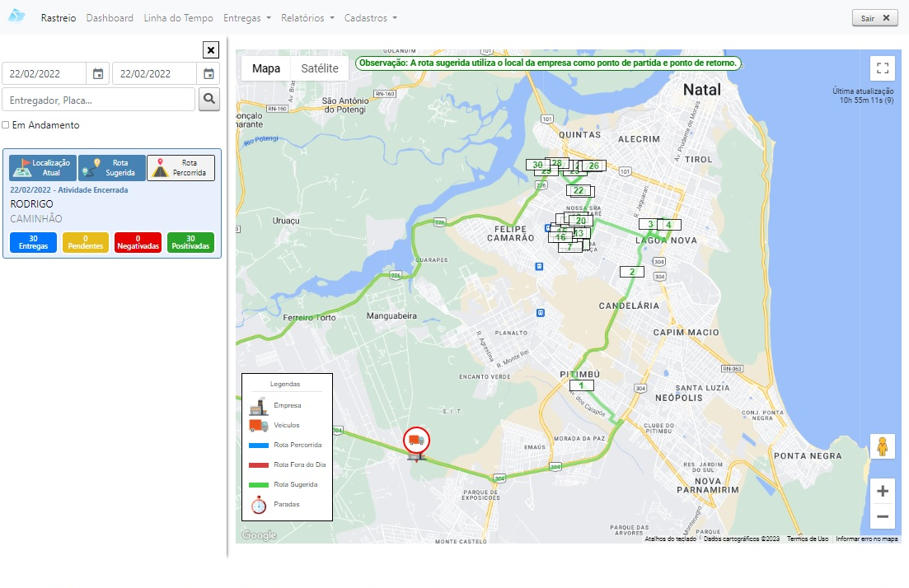Open the end date calendar picker
Viewport: 909px width, 588px height.
point(209,73)
